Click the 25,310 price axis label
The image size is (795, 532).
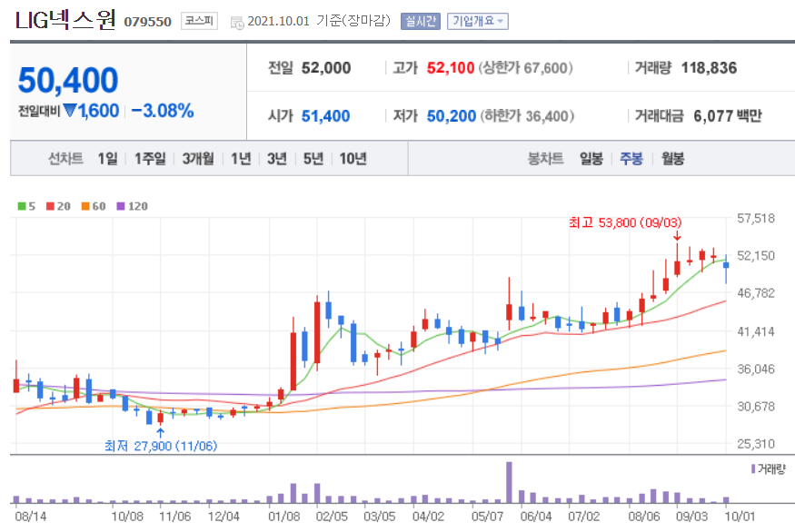pyautogui.click(x=756, y=444)
